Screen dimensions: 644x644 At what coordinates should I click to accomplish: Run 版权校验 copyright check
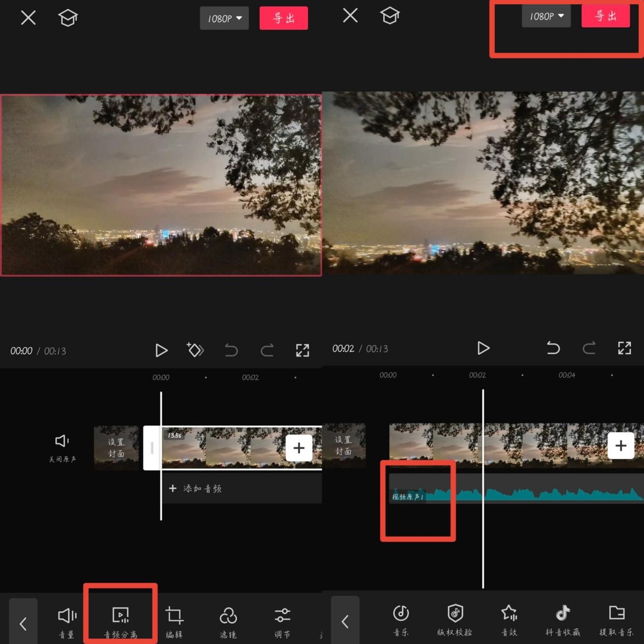coord(455,620)
